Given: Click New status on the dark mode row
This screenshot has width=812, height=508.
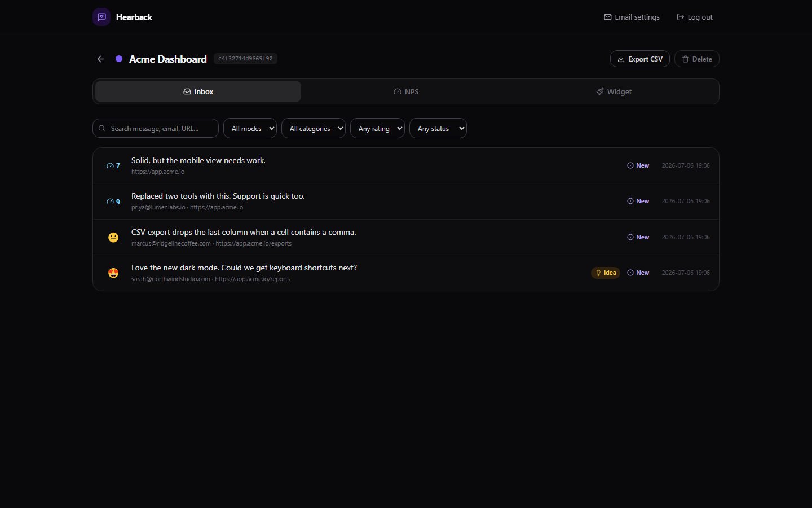Looking at the screenshot, I should point(638,273).
